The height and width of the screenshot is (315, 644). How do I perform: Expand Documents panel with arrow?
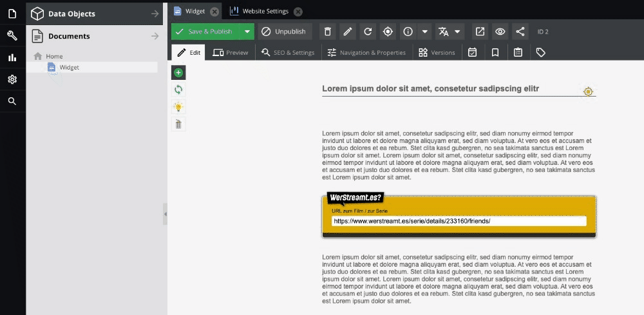pyautogui.click(x=155, y=36)
